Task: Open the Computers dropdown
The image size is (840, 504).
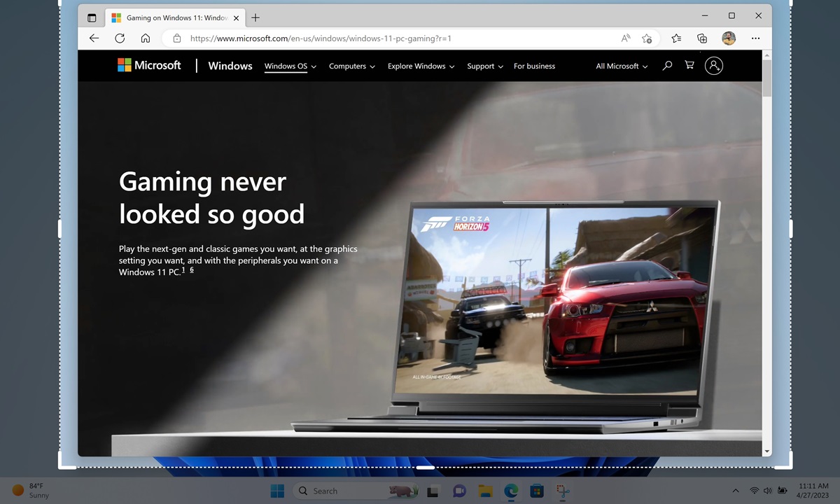Action: coord(351,65)
